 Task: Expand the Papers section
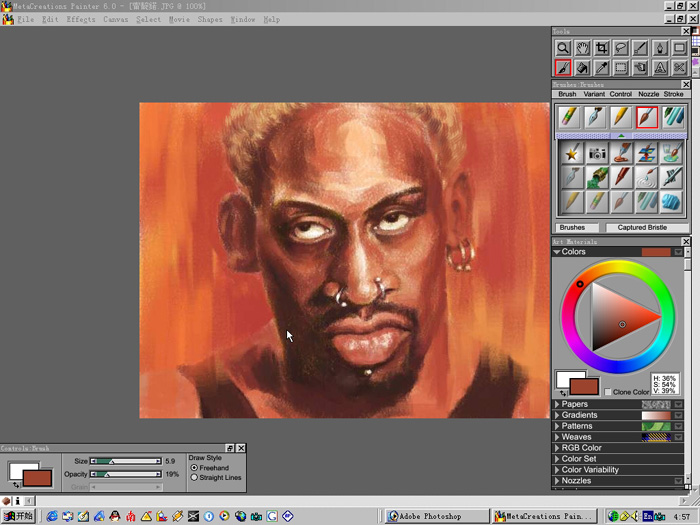pyautogui.click(x=557, y=404)
